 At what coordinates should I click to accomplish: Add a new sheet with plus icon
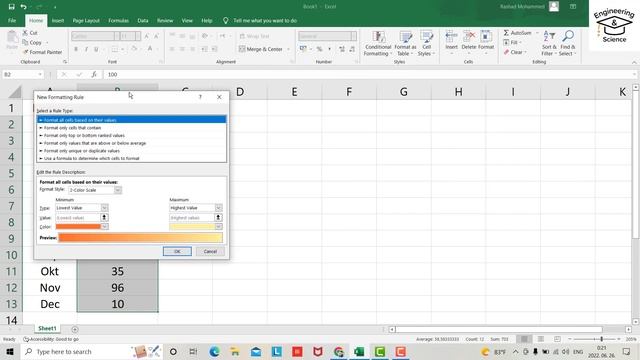(75, 329)
